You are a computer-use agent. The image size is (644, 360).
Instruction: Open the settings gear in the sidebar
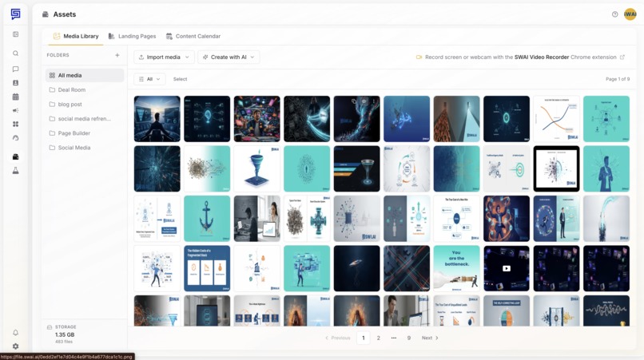(x=16, y=346)
